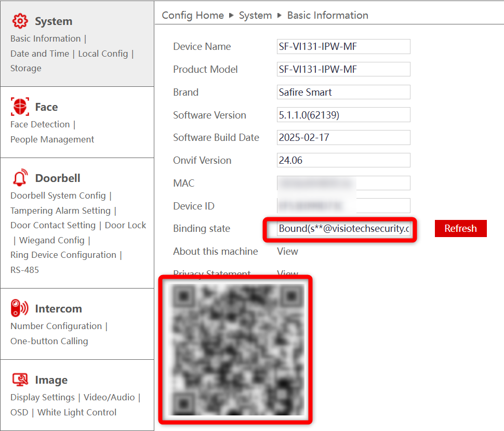Open Number Configuration page
The image size is (504, 431).
click(x=56, y=326)
